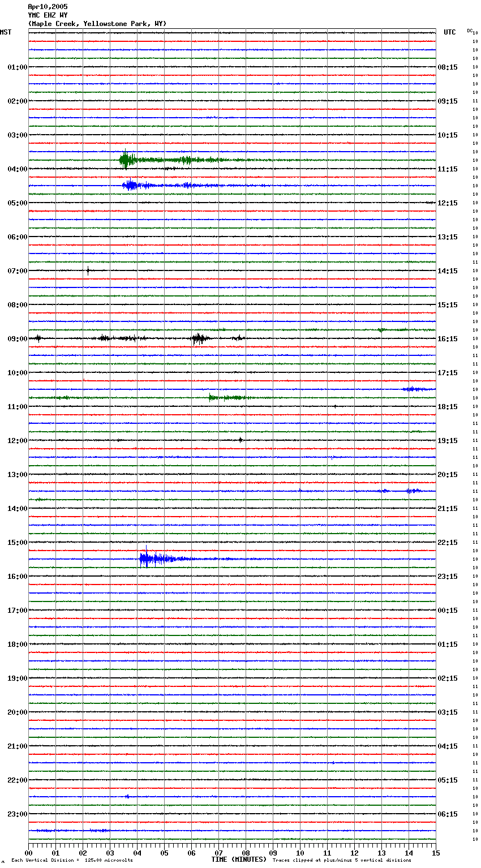Select the 12:00 MST time label
The height and width of the screenshot is (868, 481).
18,441
